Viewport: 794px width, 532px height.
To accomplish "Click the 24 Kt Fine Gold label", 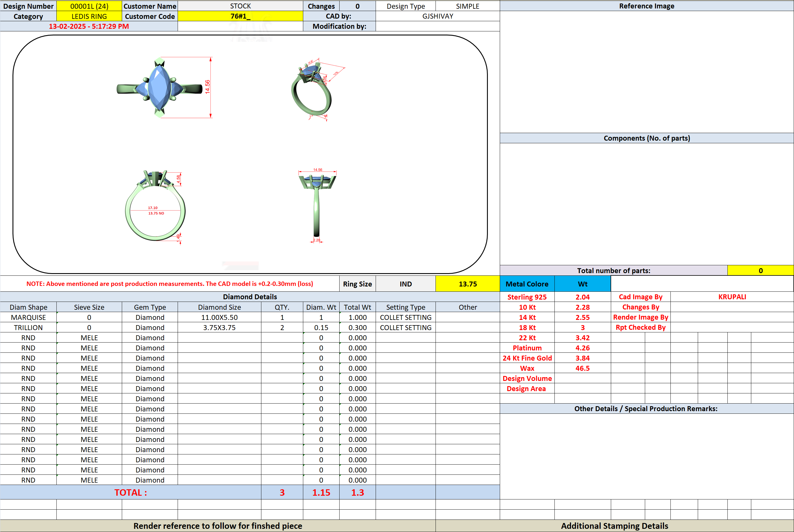I will pos(527,358).
